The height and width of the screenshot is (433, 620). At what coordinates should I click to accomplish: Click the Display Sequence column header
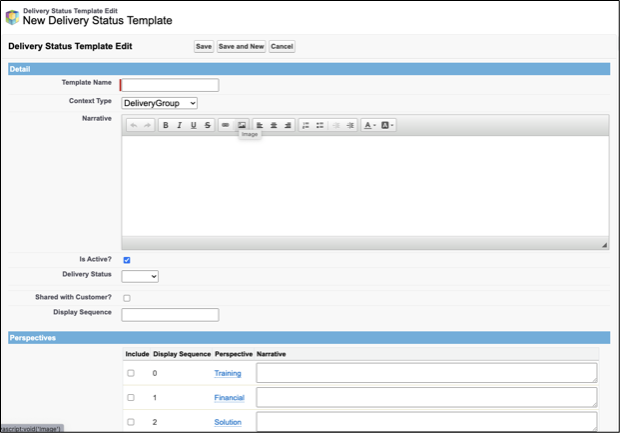[x=182, y=354]
